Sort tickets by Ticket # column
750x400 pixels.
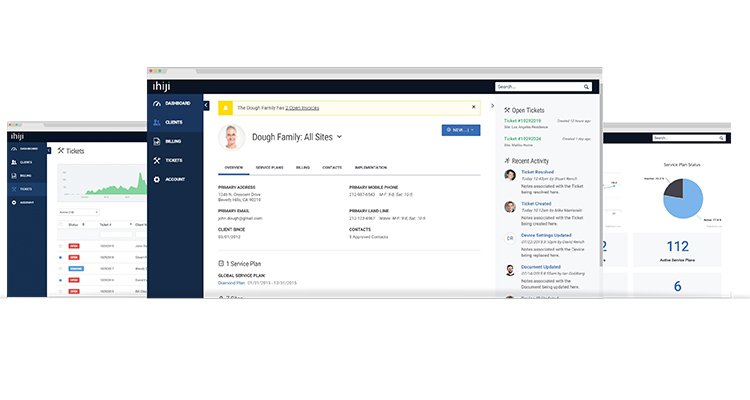click(x=115, y=224)
